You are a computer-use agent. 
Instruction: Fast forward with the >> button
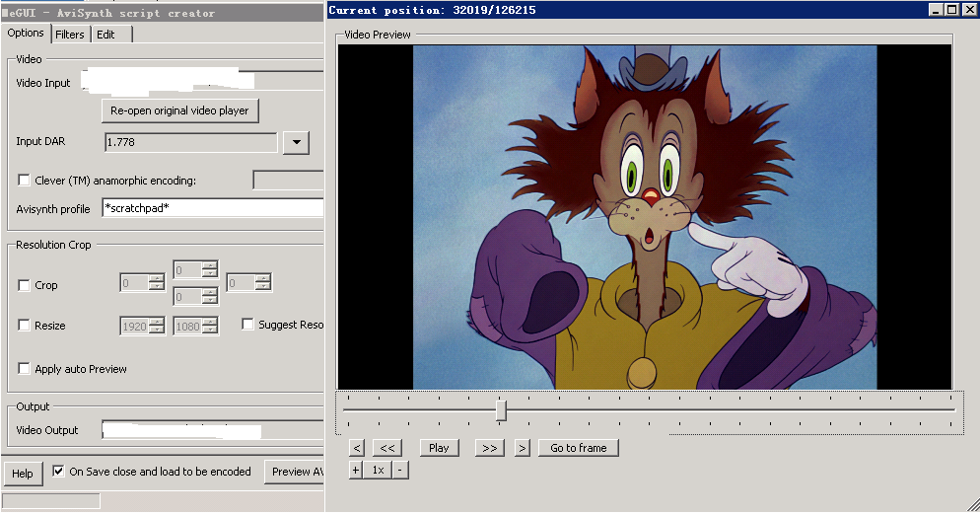pos(490,448)
